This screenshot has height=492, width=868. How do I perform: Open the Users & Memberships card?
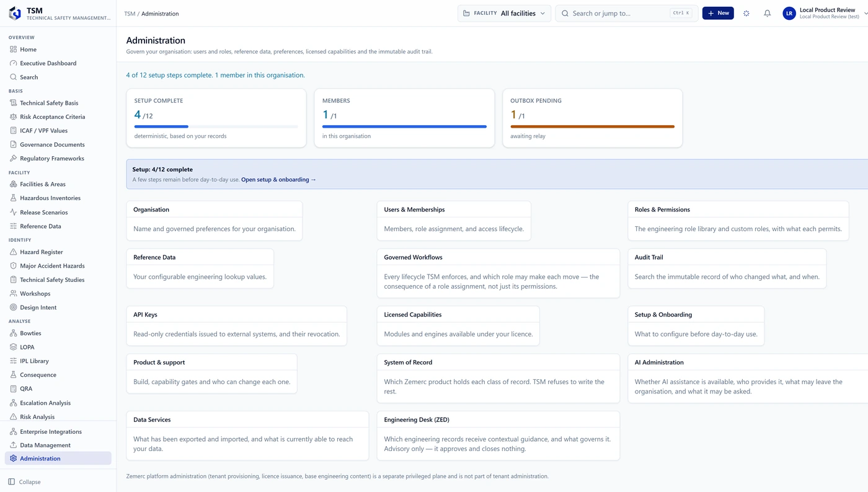point(454,220)
